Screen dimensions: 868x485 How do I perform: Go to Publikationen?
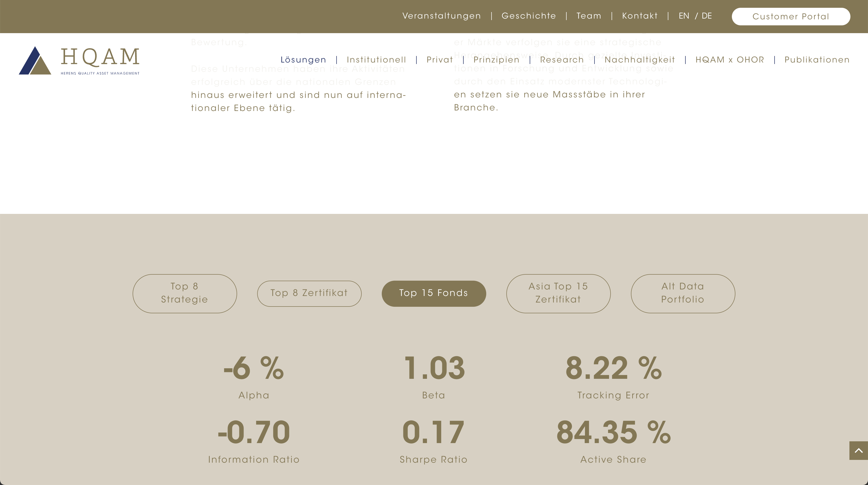pyautogui.click(x=817, y=60)
